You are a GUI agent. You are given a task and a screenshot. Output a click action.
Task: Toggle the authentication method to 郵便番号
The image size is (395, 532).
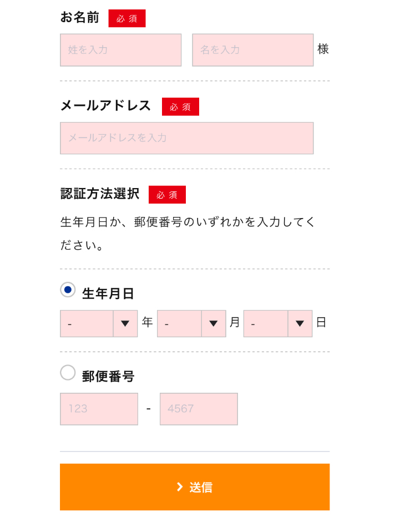click(67, 373)
